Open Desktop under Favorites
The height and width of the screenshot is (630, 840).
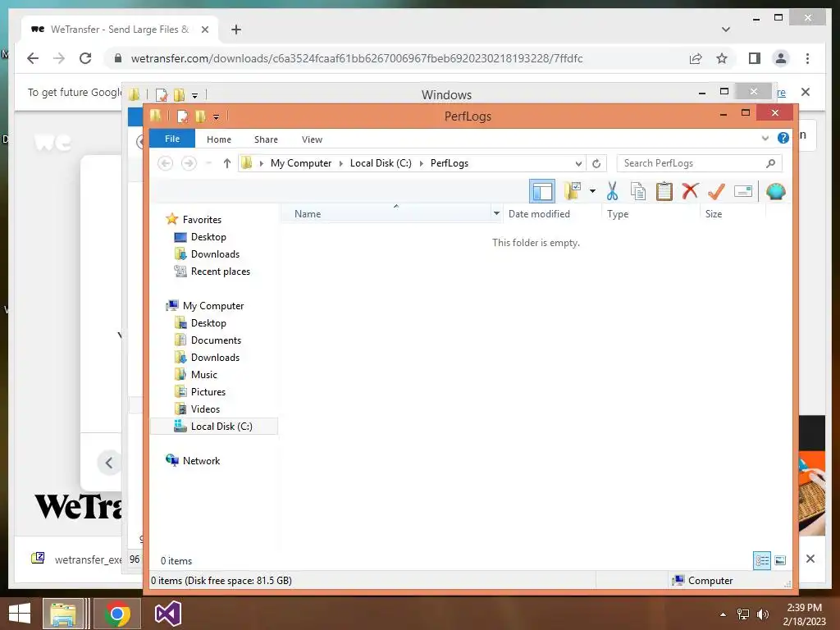[200, 237]
